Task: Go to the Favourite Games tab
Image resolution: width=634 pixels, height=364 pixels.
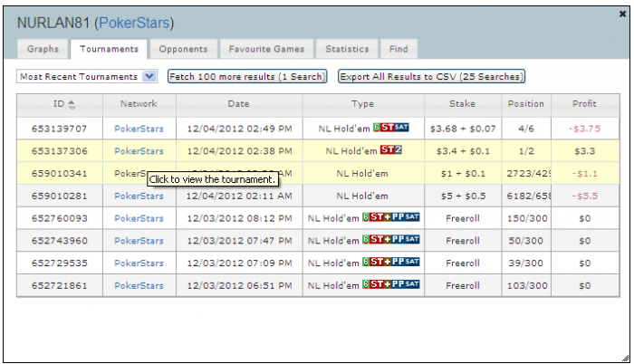Action: pos(266,49)
